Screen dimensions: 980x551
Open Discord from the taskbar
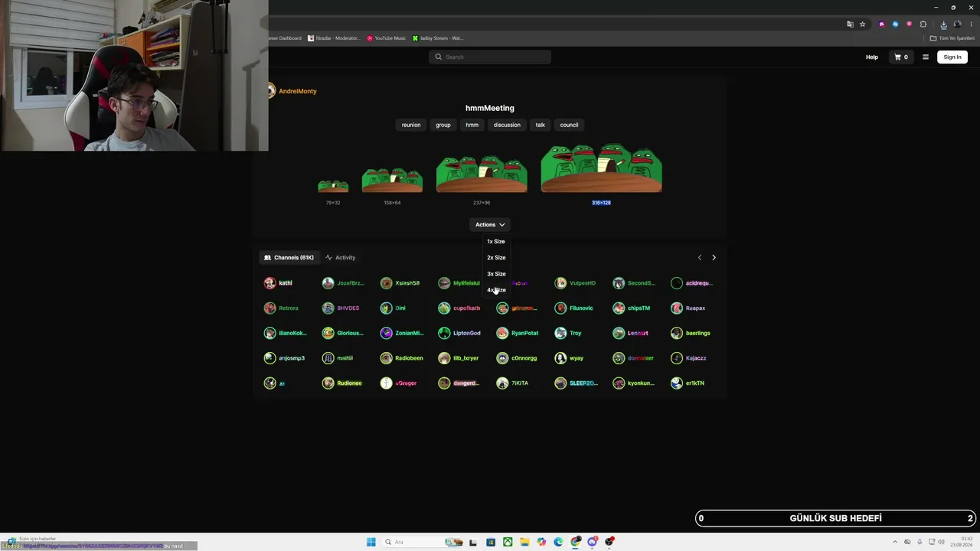pyautogui.click(x=593, y=542)
